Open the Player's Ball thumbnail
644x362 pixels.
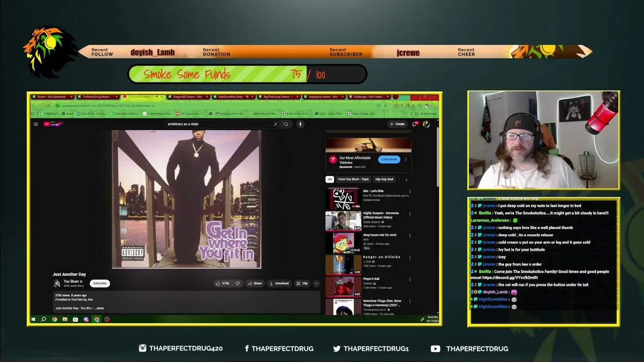[343, 286]
